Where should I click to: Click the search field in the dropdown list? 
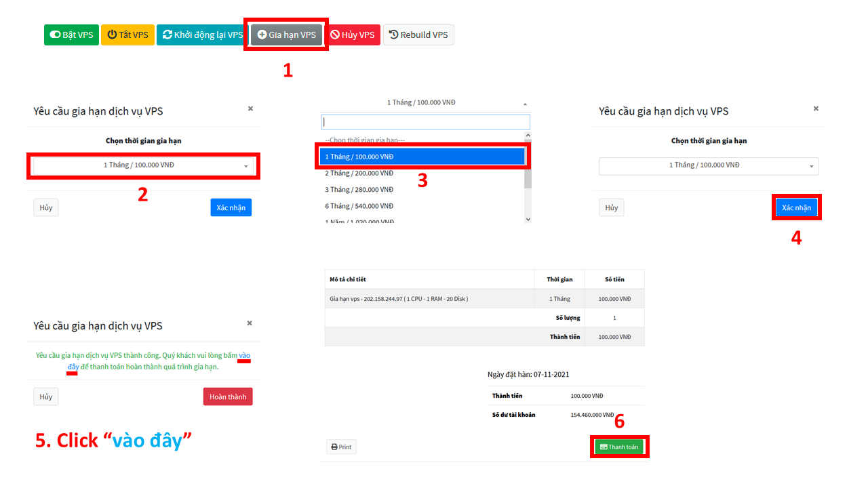(x=425, y=122)
